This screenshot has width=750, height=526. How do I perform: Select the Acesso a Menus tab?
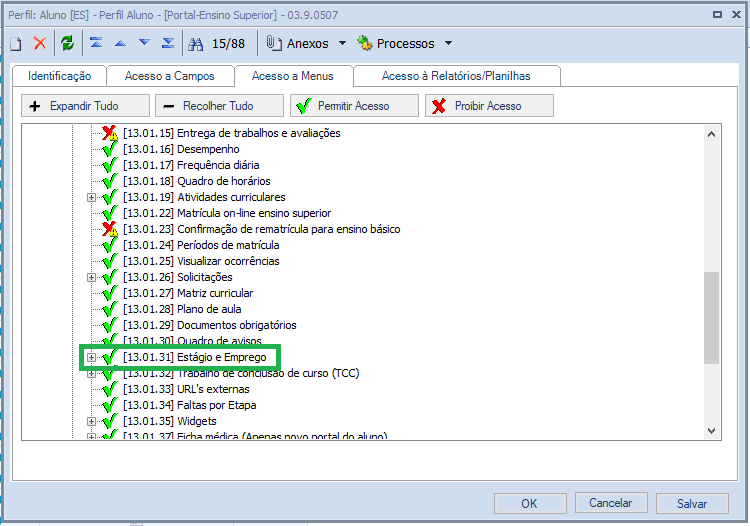[293, 76]
